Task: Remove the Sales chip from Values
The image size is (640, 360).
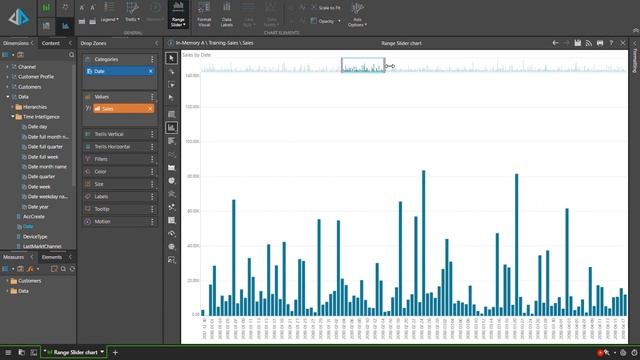Action: pyautogui.click(x=150, y=109)
